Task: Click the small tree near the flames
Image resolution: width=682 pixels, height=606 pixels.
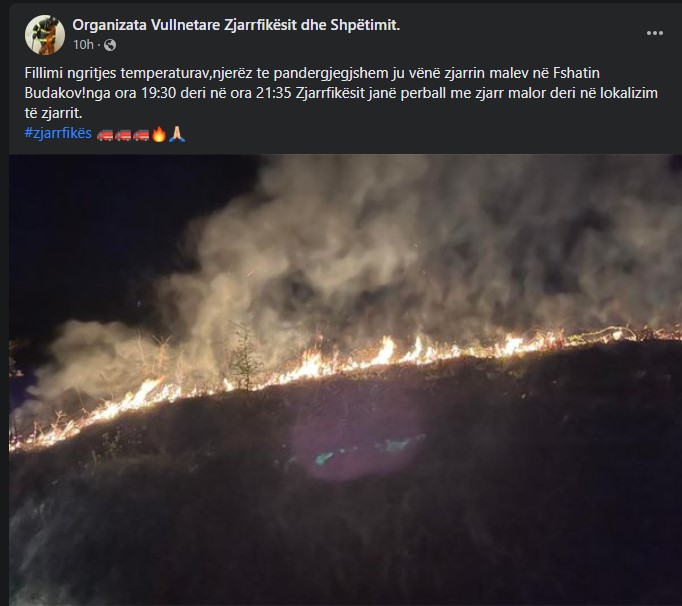Action: point(244,361)
